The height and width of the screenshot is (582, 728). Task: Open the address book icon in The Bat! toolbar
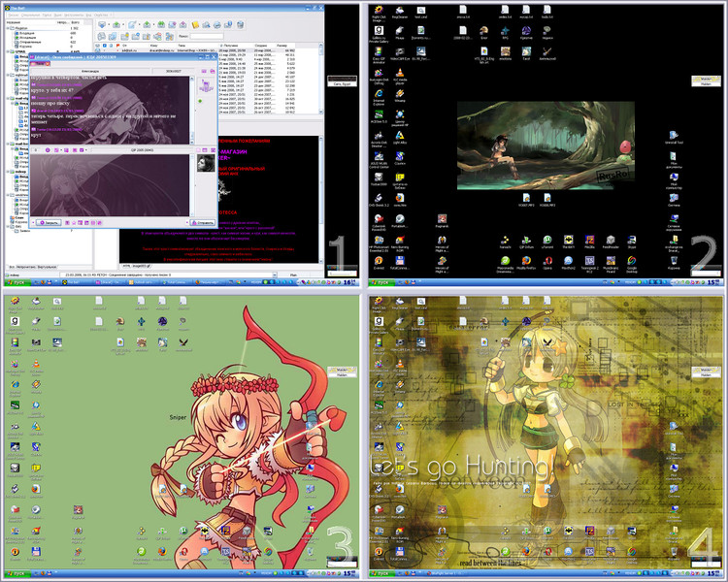[195, 24]
